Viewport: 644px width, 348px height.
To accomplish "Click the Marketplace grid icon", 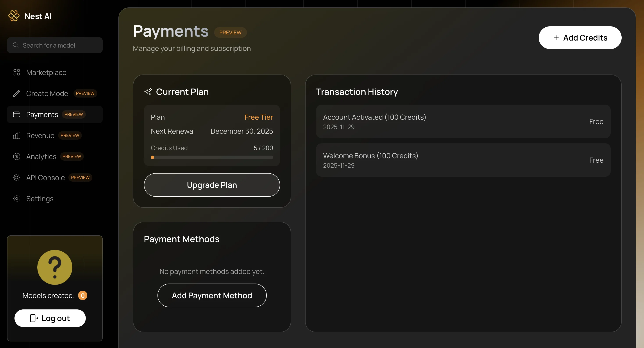I will pyautogui.click(x=16, y=73).
